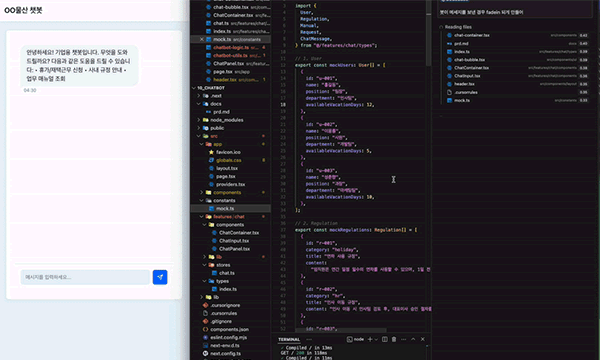This screenshot has width=600, height=360.
Task: Open the terminal panel more actions ellipsis
Action: [x=403, y=339]
